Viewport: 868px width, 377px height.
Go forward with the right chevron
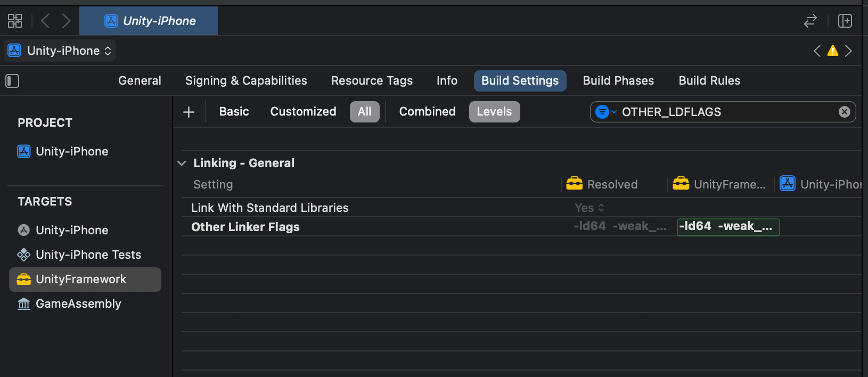[66, 21]
